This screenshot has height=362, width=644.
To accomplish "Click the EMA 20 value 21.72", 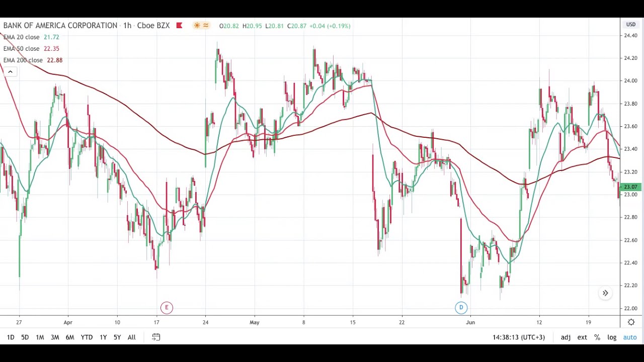I will click(x=51, y=37).
